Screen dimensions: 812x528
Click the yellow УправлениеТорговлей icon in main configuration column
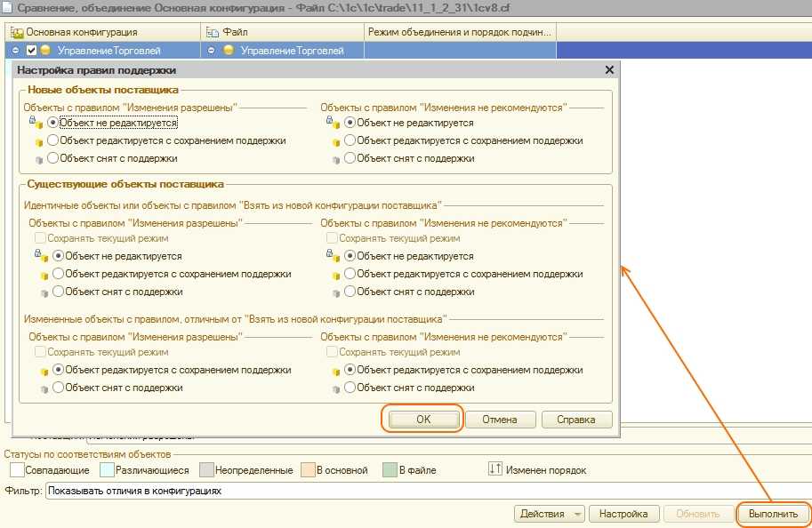click(x=45, y=51)
